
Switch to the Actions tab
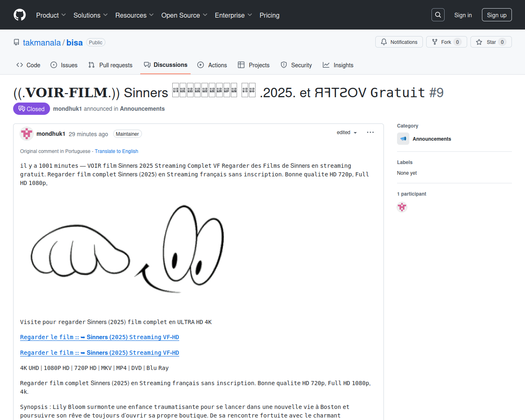pos(212,65)
